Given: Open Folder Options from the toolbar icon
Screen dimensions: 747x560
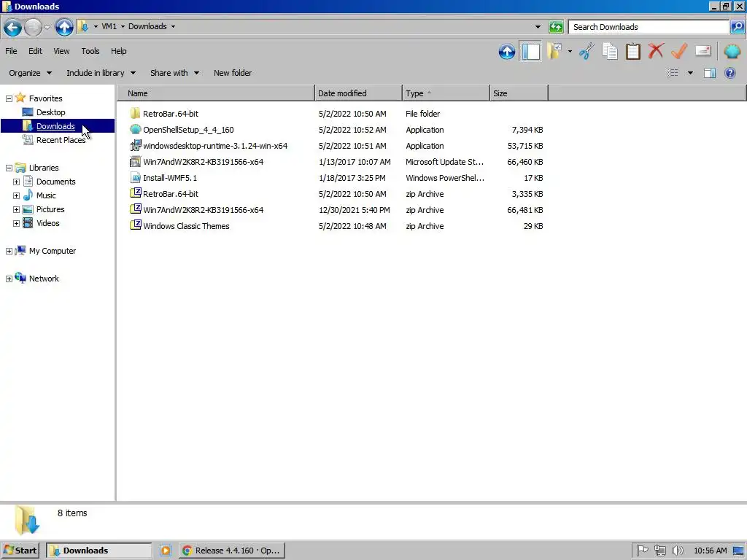Looking at the screenshot, I should (554, 52).
